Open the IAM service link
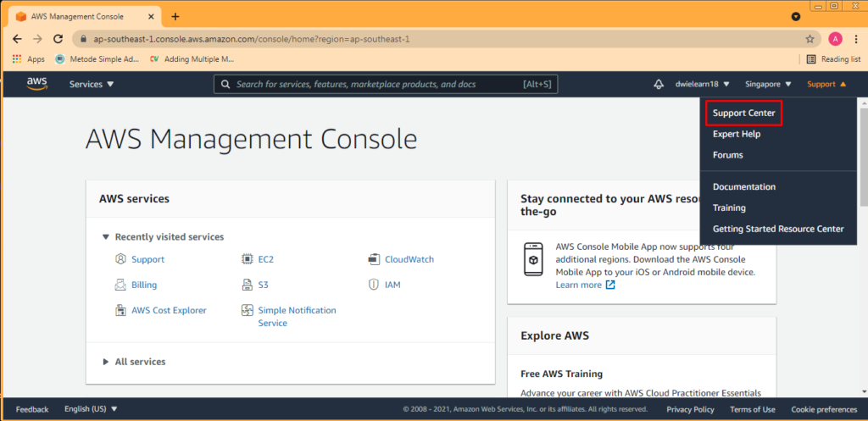Viewport: 868px width, 421px height. [392, 285]
